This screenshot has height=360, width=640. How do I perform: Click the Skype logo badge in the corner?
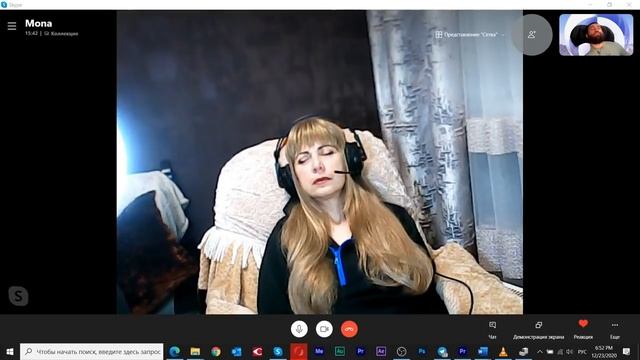[x=18, y=296]
